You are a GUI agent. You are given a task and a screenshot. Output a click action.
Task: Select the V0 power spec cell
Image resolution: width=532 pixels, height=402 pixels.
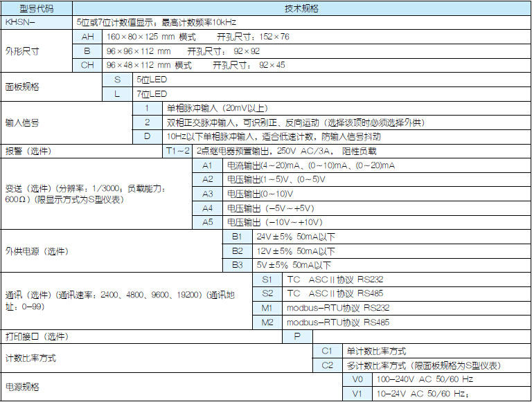coord(357,379)
